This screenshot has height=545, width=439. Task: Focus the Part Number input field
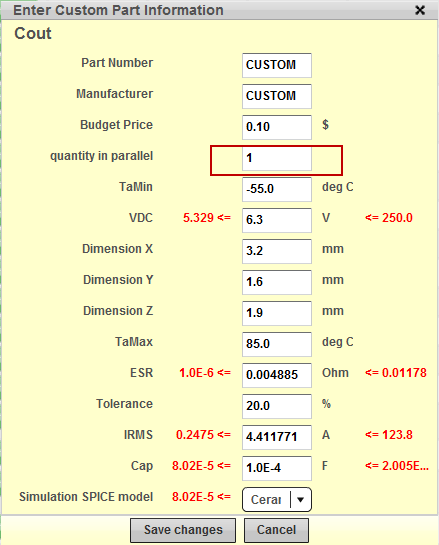277,65
